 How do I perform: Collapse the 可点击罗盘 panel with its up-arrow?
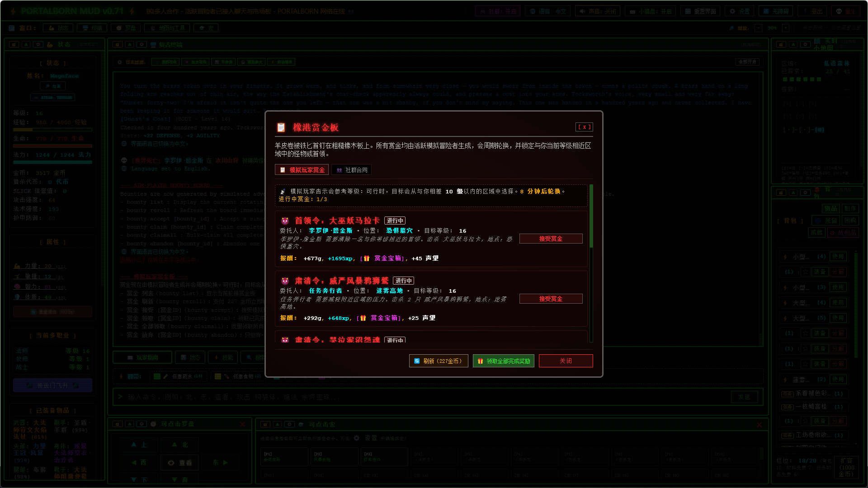[130, 424]
